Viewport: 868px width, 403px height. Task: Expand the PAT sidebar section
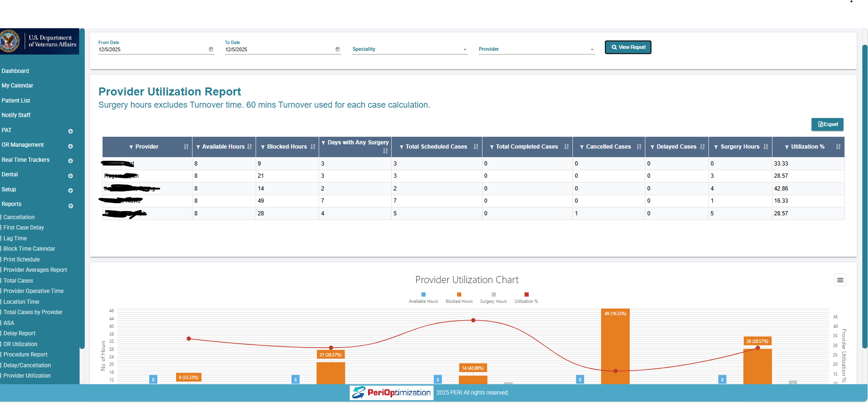(x=71, y=131)
